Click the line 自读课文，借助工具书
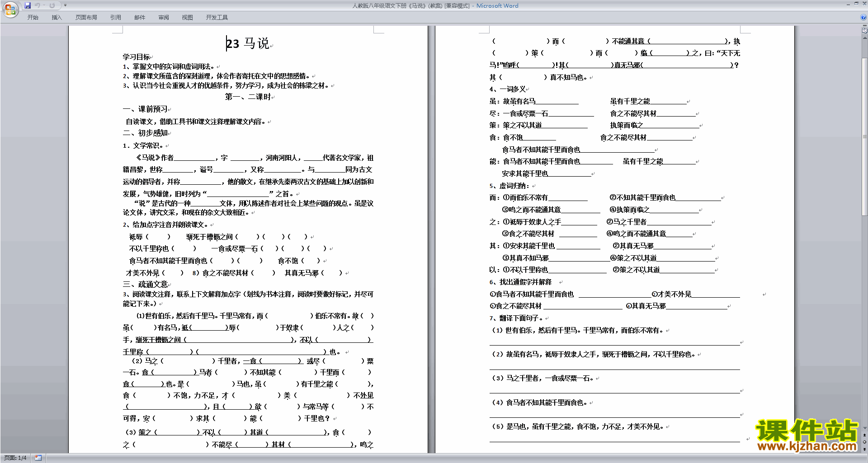This screenshot has width=868, height=463. coord(197,122)
